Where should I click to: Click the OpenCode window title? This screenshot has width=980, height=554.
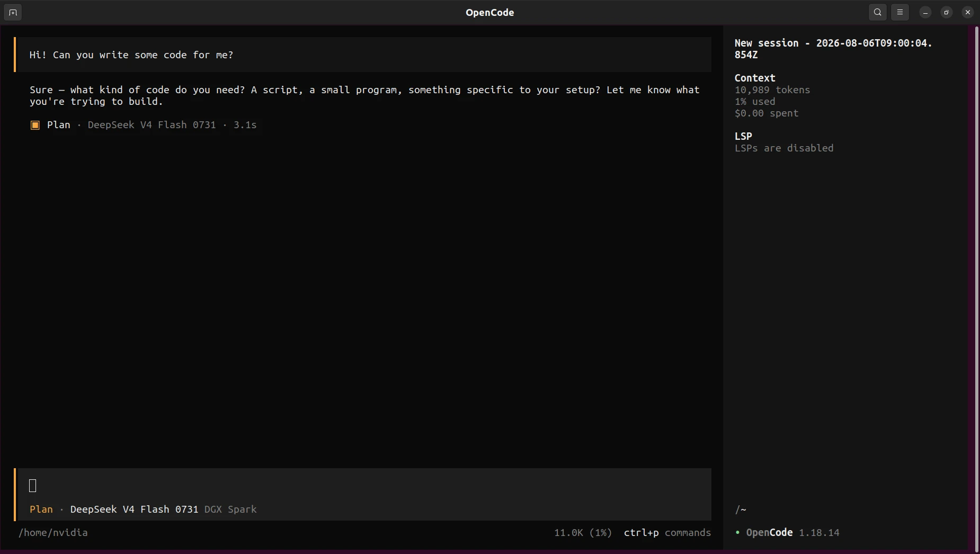(490, 12)
